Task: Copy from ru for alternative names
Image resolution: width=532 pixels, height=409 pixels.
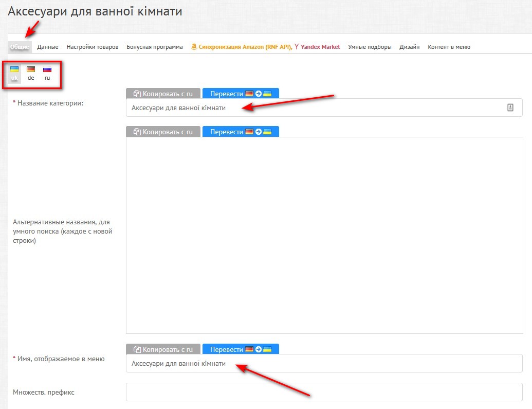Action: click(x=163, y=132)
